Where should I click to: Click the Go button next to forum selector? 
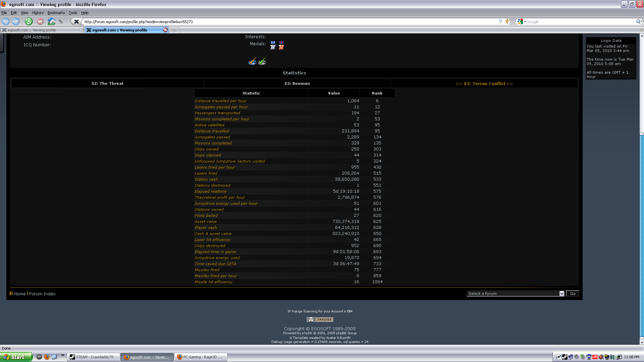(573, 294)
